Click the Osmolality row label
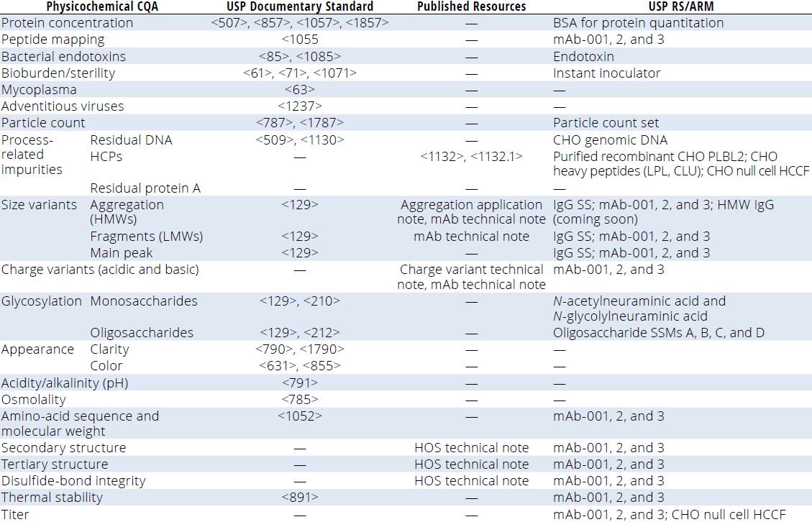This screenshot has height=522, width=812. click(x=34, y=399)
